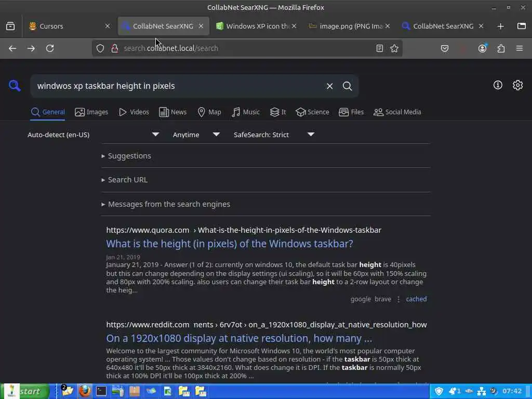The width and height of the screenshot is (532, 399).
Task: Go forward to the next page
Action: click(31, 48)
